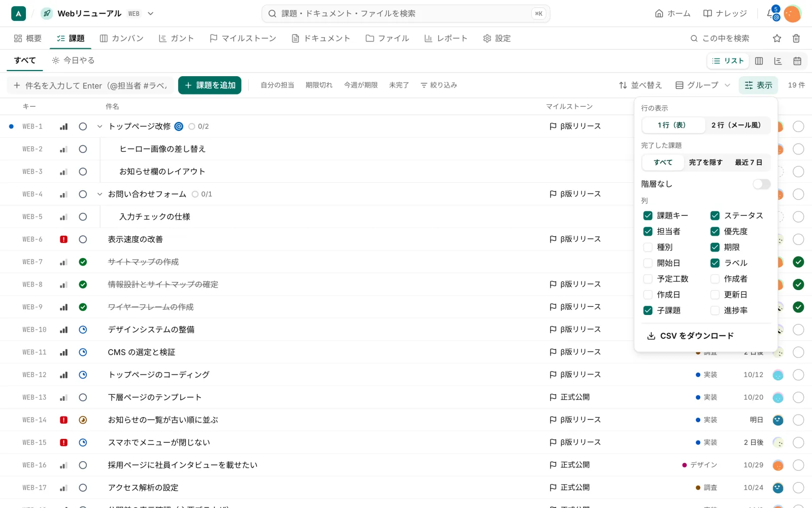Collapse トップページ改修 subtasks

pyautogui.click(x=99, y=126)
